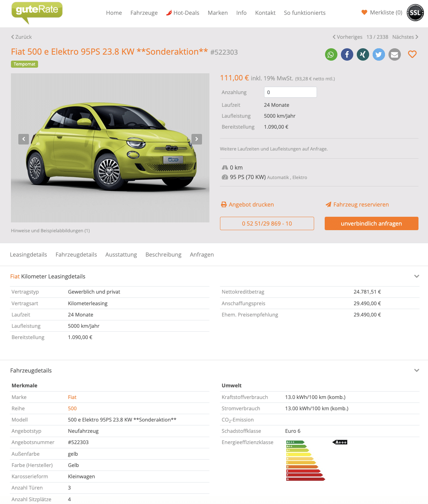This screenshot has width=428, height=504.
Task: Click paper plane icon for Fahrzeug reservieren
Action: click(x=328, y=204)
